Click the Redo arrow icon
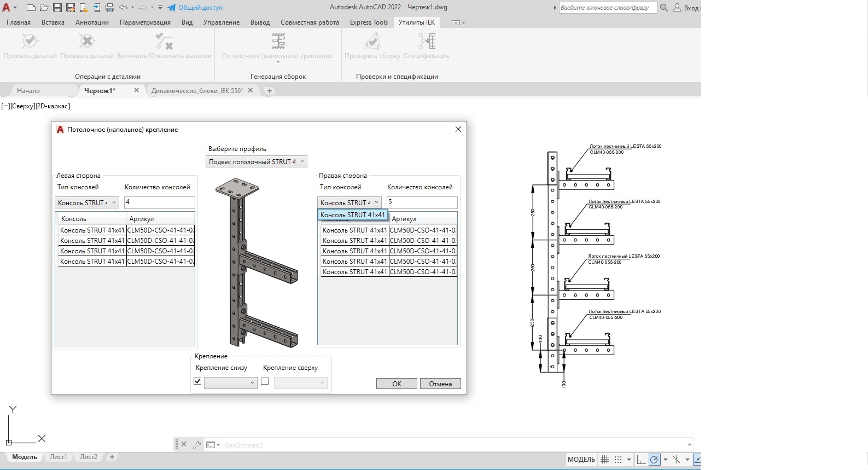This screenshot has height=470, width=868. (142, 8)
